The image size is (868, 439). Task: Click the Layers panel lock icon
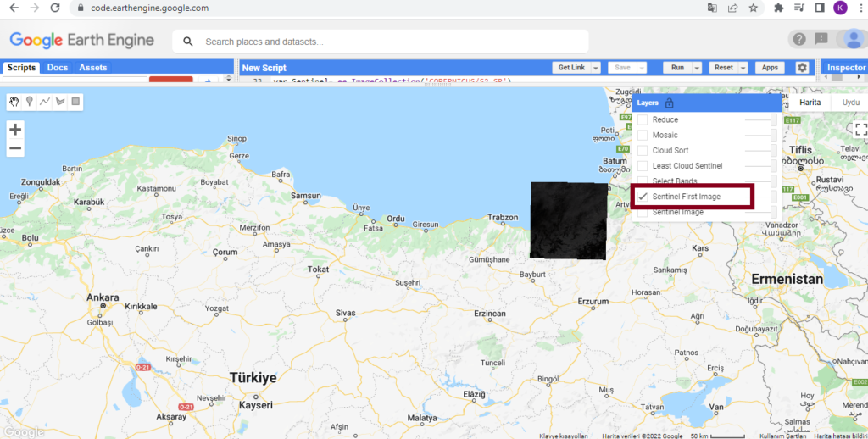coord(670,103)
